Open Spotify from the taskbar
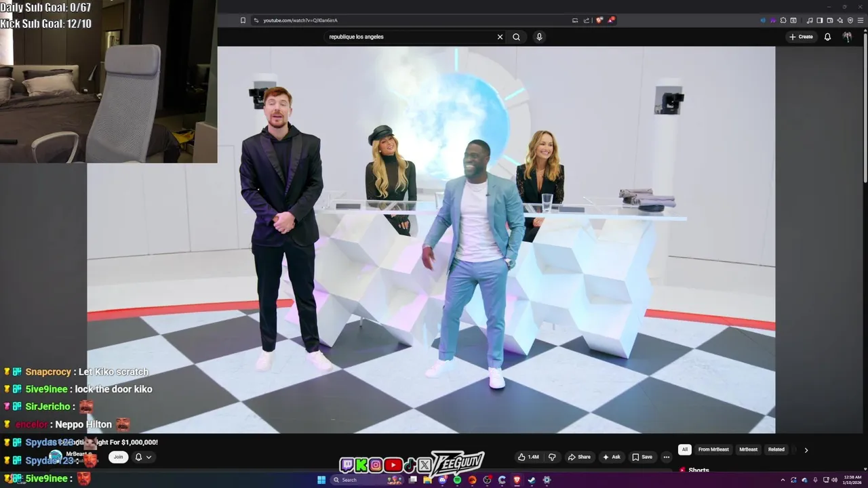Image resolution: width=868 pixels, height=488 pixels. click(457, 480)
